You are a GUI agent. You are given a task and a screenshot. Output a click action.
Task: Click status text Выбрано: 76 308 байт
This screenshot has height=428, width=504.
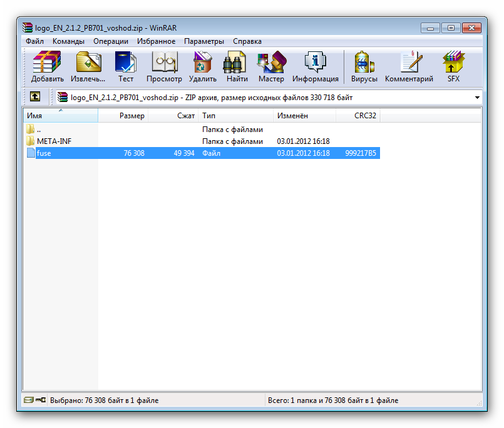click(105, 400)
